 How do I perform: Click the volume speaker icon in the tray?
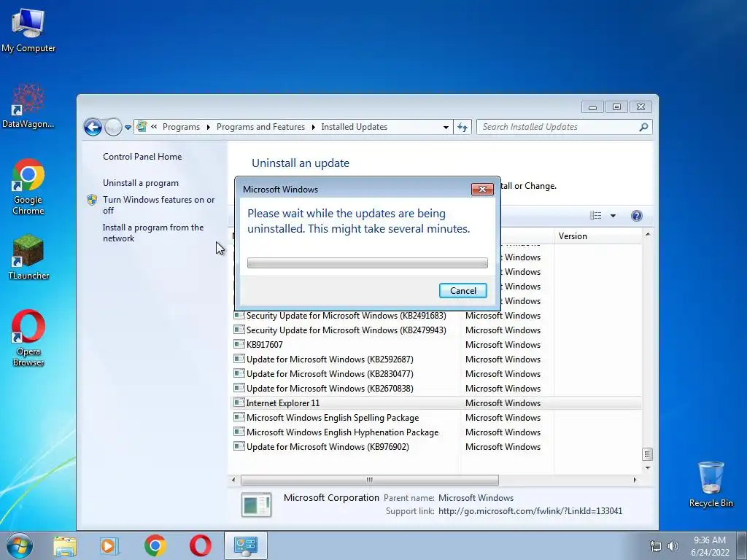673,546
